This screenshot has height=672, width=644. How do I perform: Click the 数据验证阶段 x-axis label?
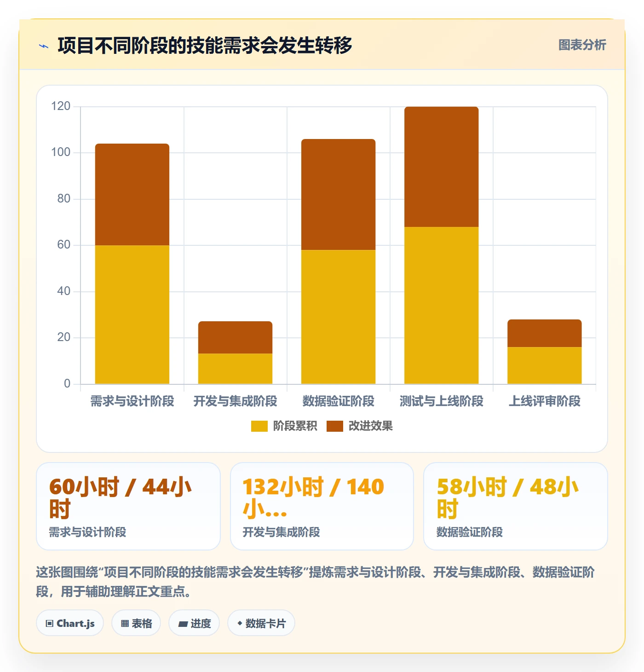click(338, 401)
